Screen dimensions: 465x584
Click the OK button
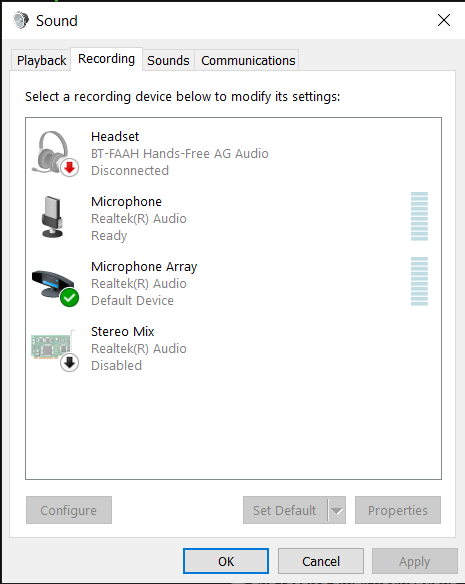click(226, 561)
